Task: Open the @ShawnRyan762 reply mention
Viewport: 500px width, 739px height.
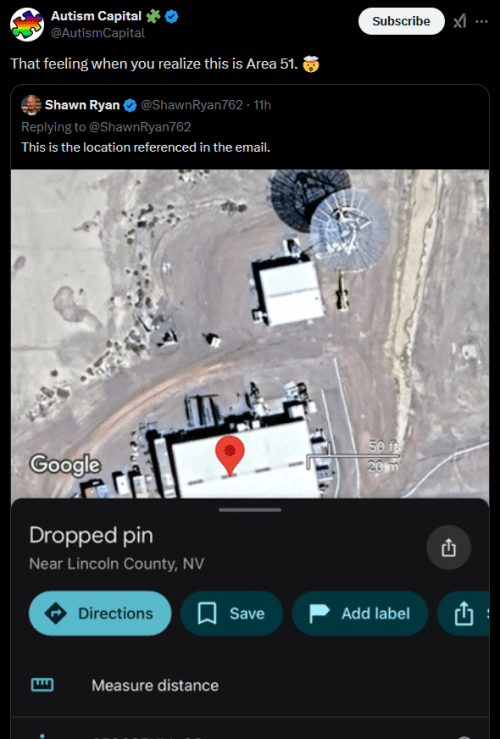Action: [x=145, y=127]
